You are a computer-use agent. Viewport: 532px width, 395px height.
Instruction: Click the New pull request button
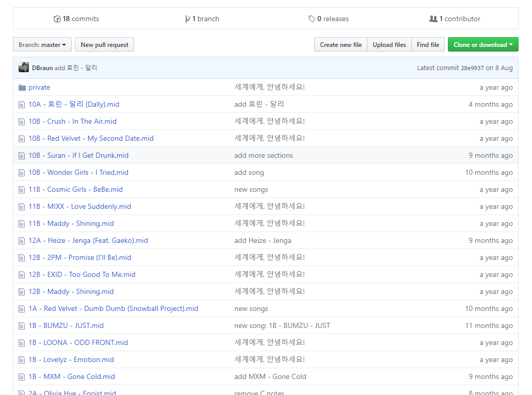click(x=105, y=44)
